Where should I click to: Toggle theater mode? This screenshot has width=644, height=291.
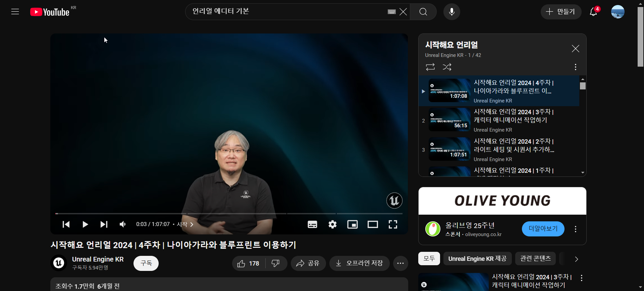point(373,224)
